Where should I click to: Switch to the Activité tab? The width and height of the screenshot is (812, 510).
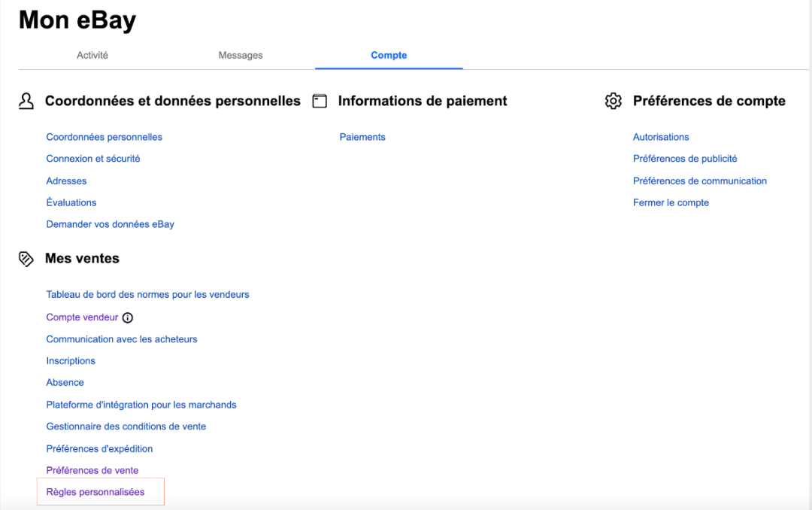(92, 55)
